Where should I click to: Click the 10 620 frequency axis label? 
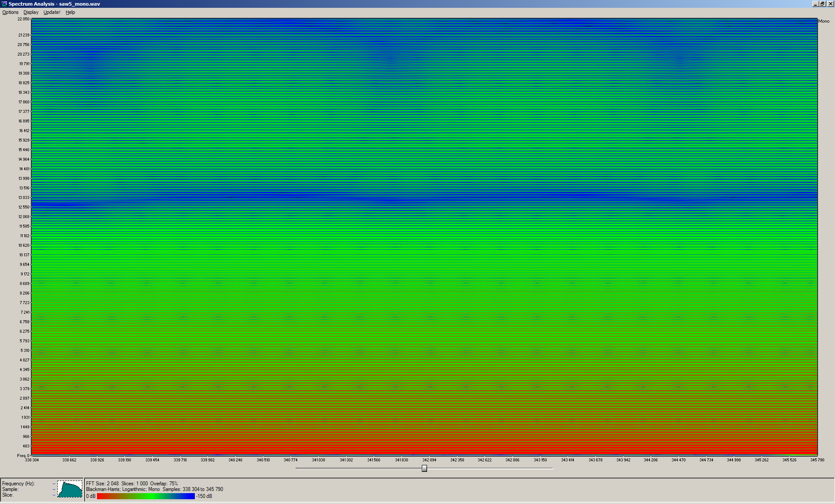[x=24, y=245]
